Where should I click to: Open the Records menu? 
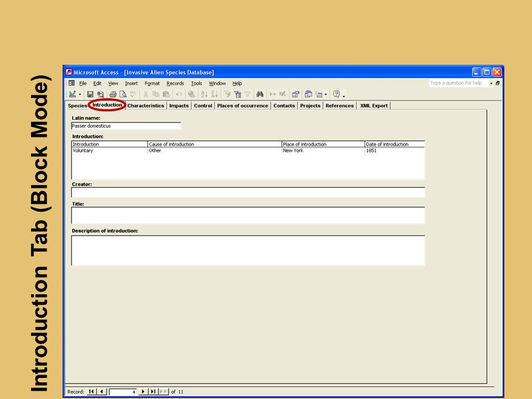pyautogui.click(x=175, y=83)
